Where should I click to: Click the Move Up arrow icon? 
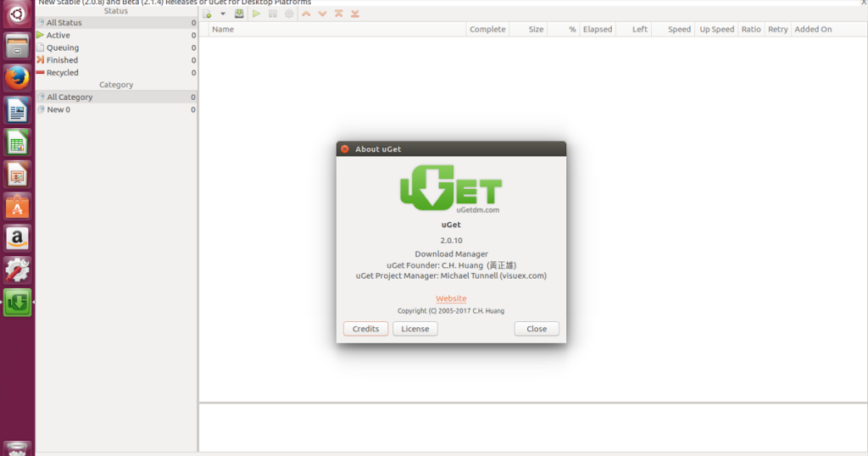click(306, 14)
